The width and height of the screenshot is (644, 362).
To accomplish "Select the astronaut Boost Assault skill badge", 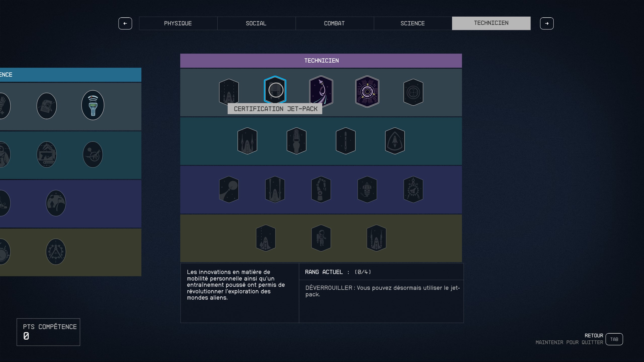I will click(x=321, y=238).
